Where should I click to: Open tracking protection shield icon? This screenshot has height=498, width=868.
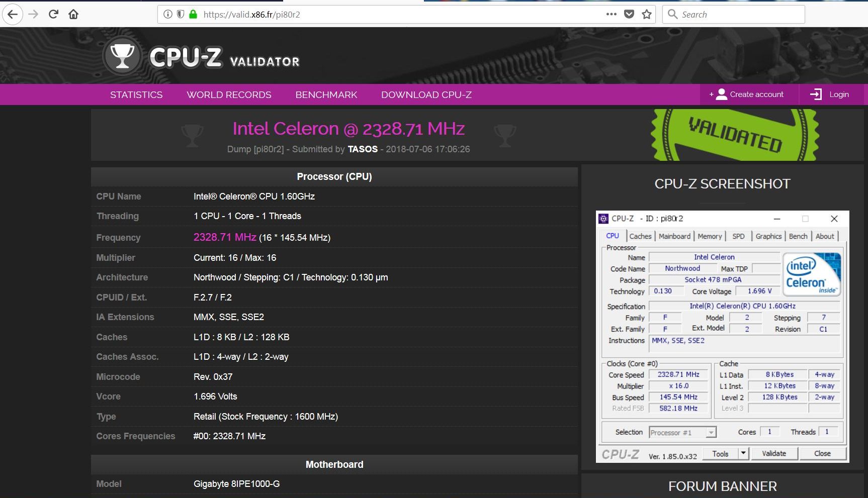point(180,14)
